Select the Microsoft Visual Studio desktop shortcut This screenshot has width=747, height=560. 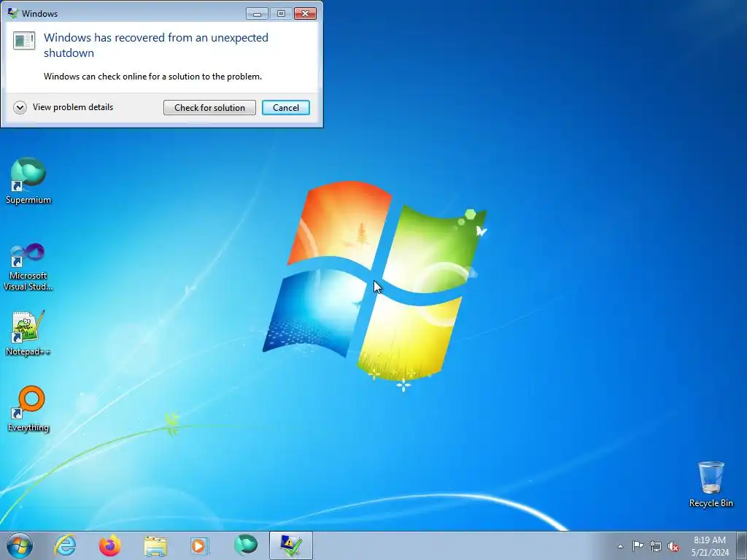(28, 267)
